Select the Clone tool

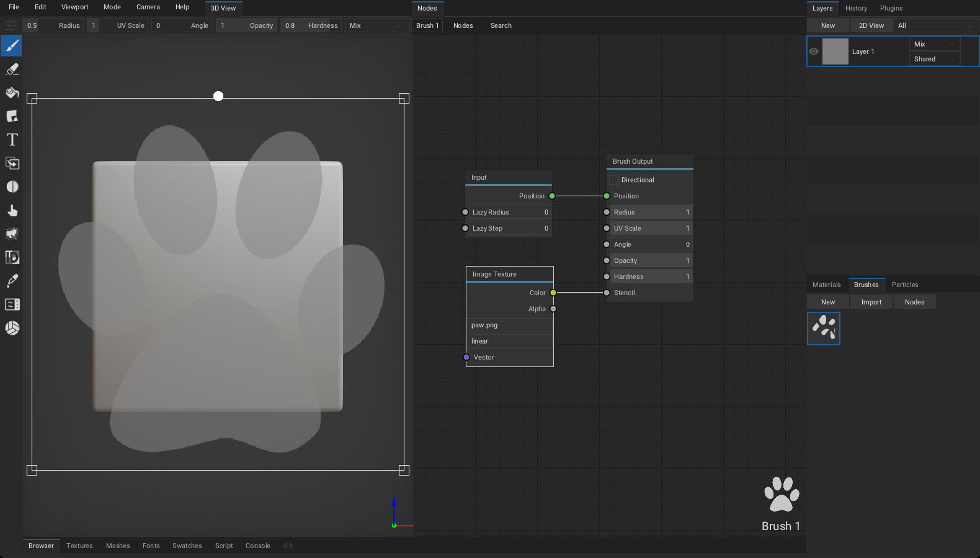12,164
